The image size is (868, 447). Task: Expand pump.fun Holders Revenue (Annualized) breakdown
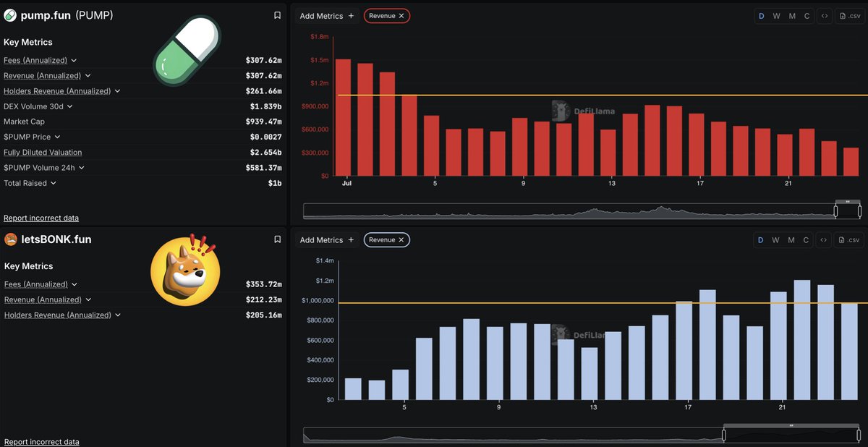[x=117, y=91]
